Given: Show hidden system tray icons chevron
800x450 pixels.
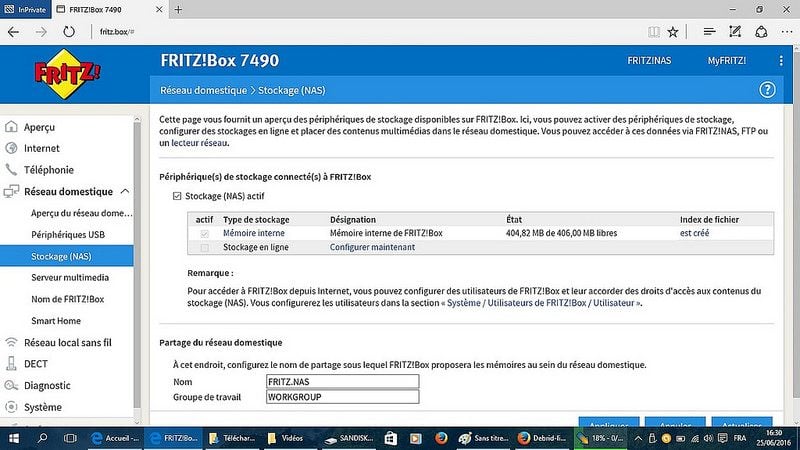Looking at the screenshot, I should pyautogui.click(x=638, y=438).
